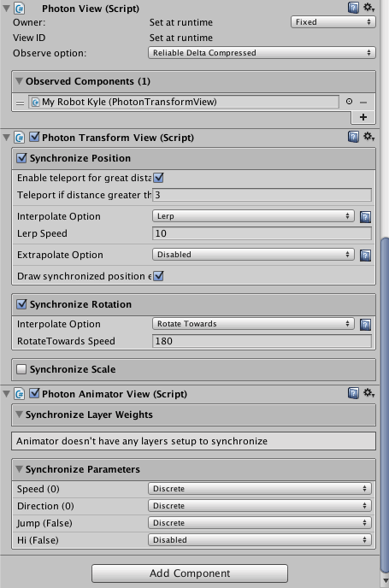Uncheck Enable teleport for great distance
389x588 pixels.
(x=159, y=178)
